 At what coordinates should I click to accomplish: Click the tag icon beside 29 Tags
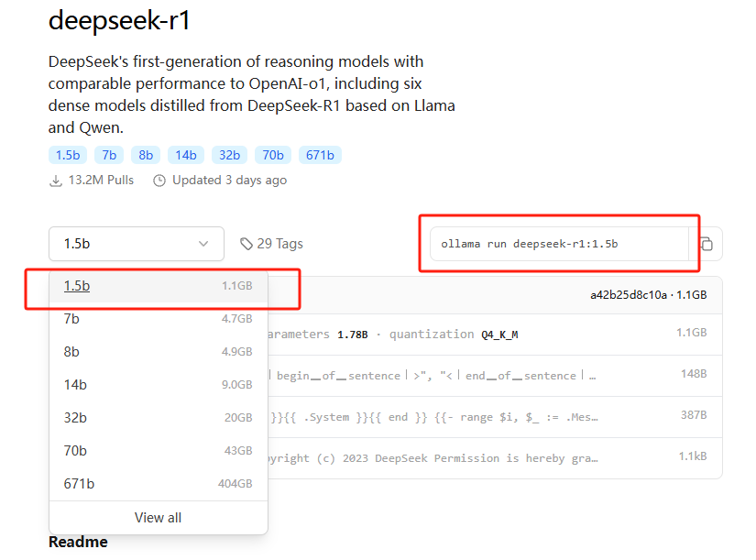247,244
